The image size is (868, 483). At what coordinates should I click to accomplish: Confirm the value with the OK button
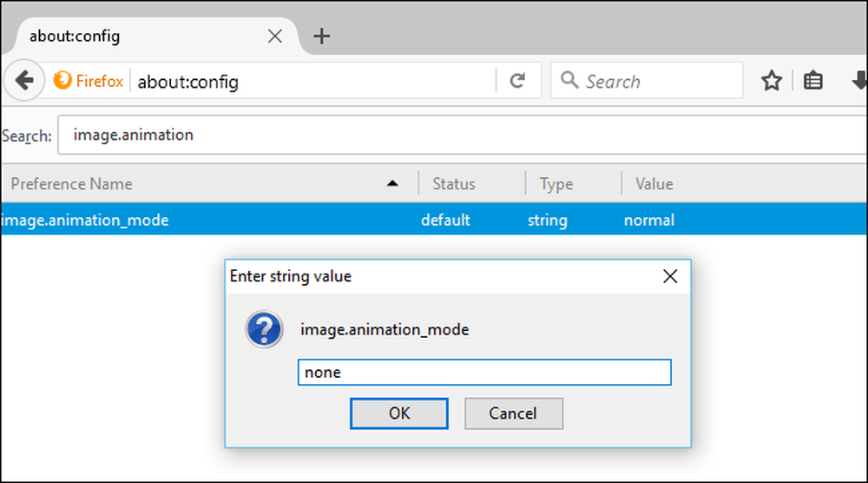(399, 414)
